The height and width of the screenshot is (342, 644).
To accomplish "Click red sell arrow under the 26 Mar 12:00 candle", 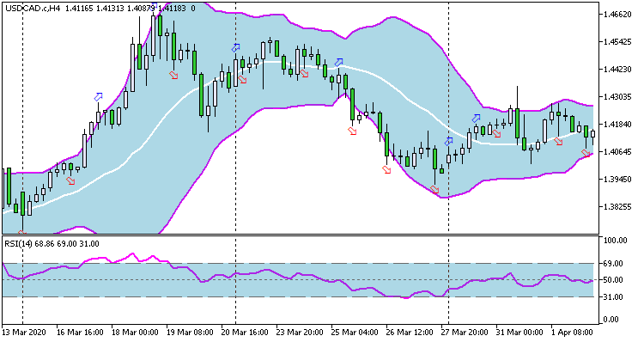I will click(x=386, y=169).
